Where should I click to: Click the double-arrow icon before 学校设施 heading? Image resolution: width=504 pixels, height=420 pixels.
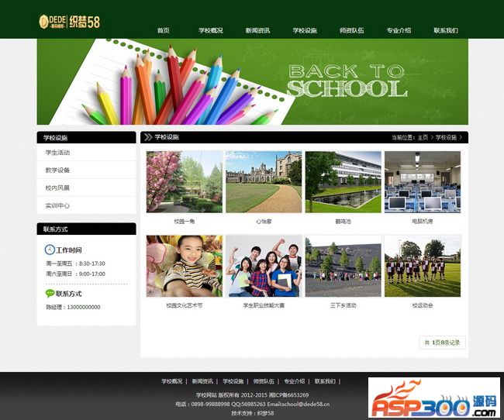[x=147, y=137]
